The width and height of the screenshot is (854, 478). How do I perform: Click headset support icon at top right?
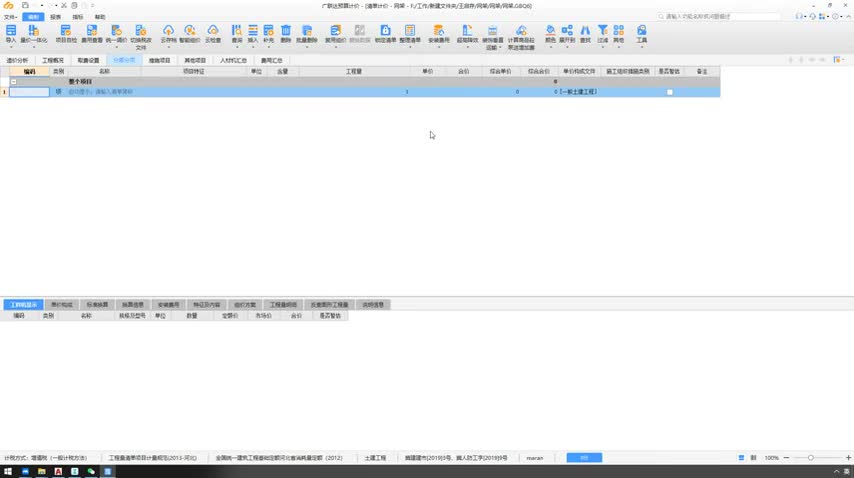(799, 16)
